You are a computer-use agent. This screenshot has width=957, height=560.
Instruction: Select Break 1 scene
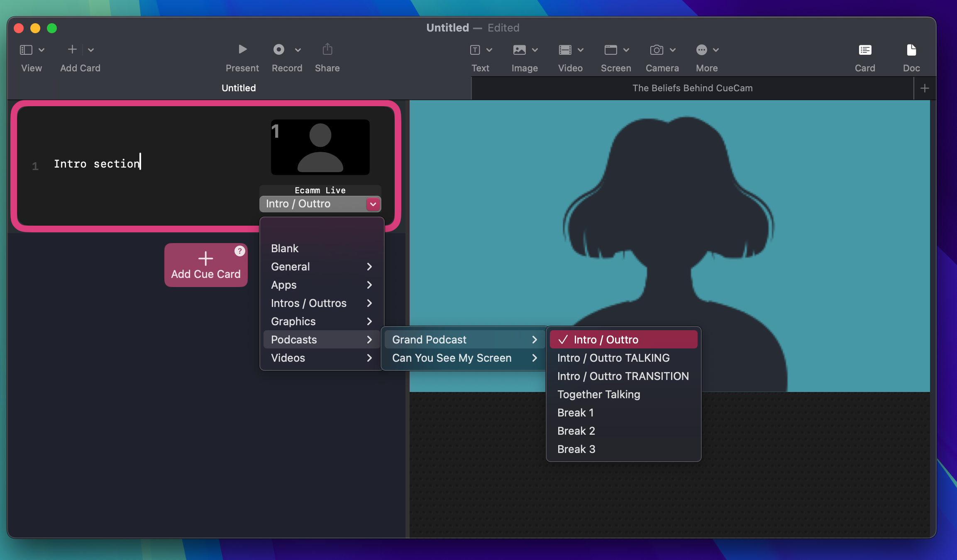[x=623, y=413]
